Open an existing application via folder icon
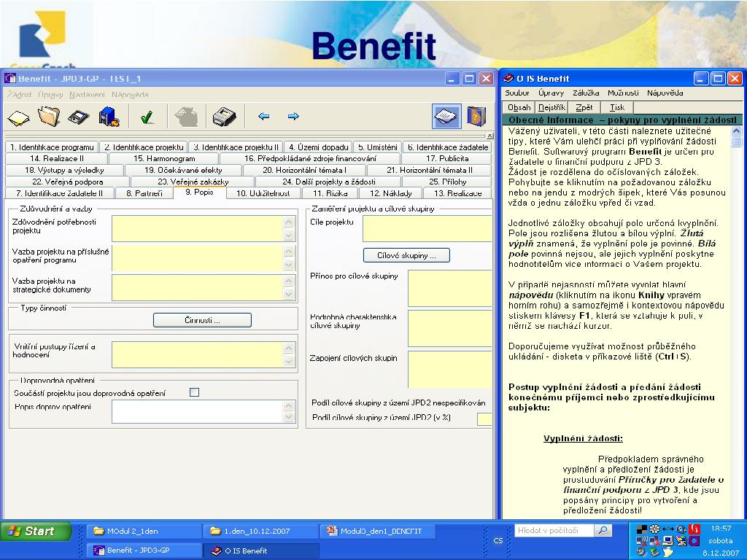The width and height of the screenshot is (747, 560). pos(49,116)
